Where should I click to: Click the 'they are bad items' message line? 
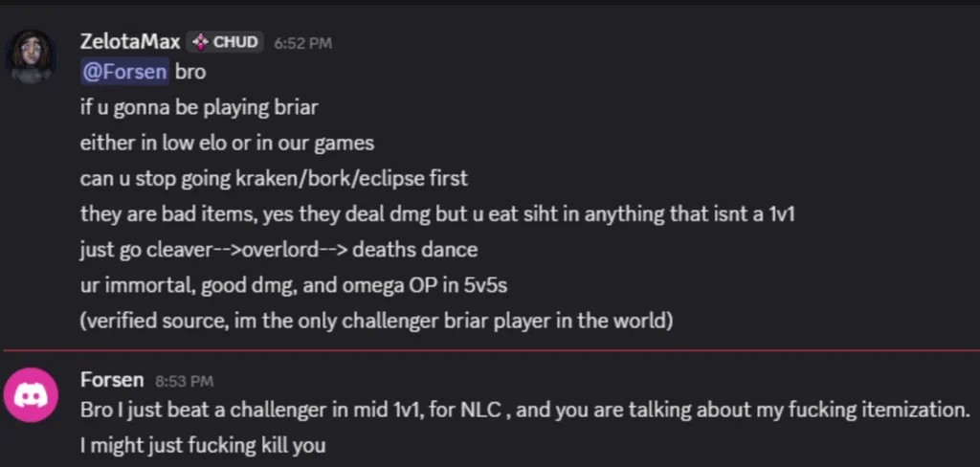pos(437,214)
